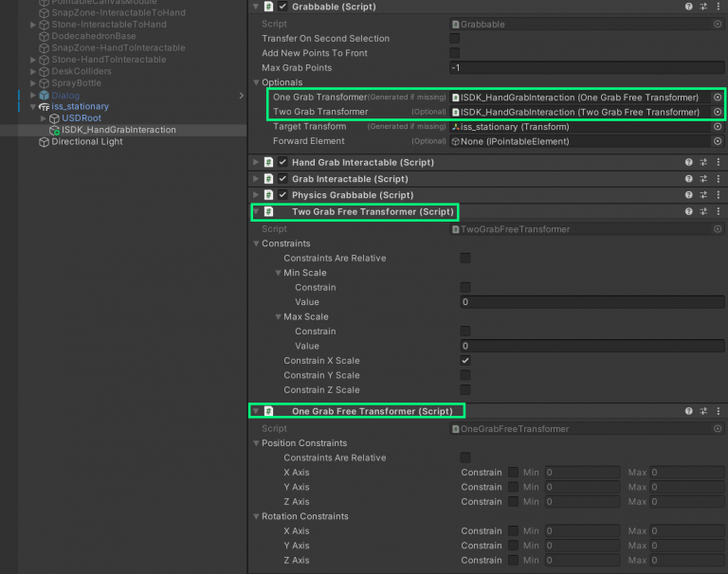The height and width of the screenshot is (574, 728).
Task: Uncheck the Constrain X Scale checkbox
Action: pyautogui.click(x=465, y=361)
